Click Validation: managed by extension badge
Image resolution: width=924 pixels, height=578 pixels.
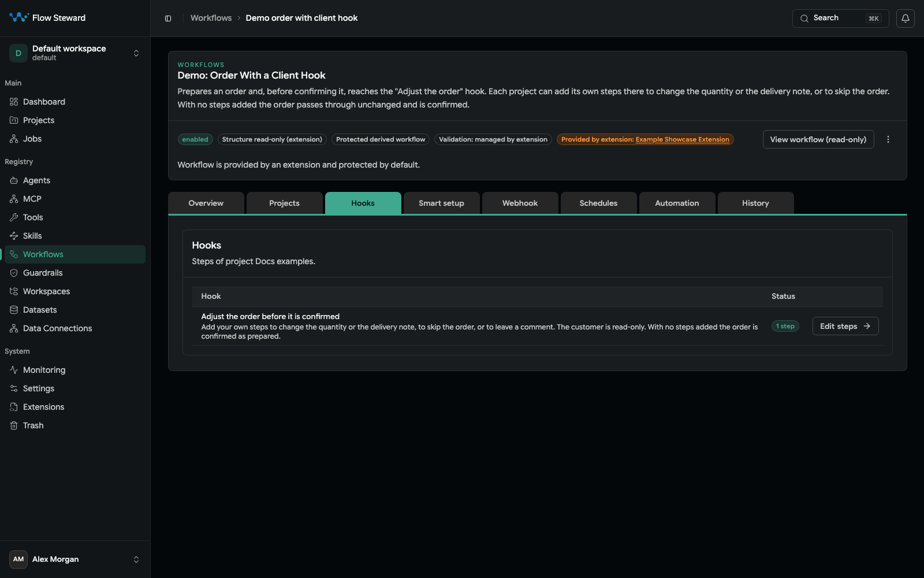click(x=493, y=139)
